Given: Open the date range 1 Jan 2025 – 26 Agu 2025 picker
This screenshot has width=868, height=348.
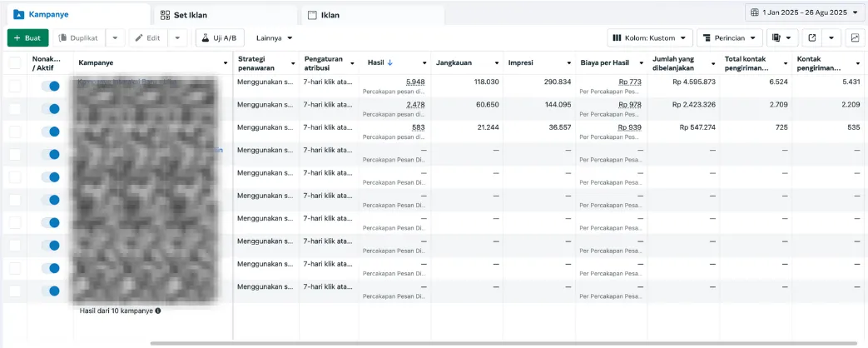Looking at the screenshot, I should tap(805, 12).
